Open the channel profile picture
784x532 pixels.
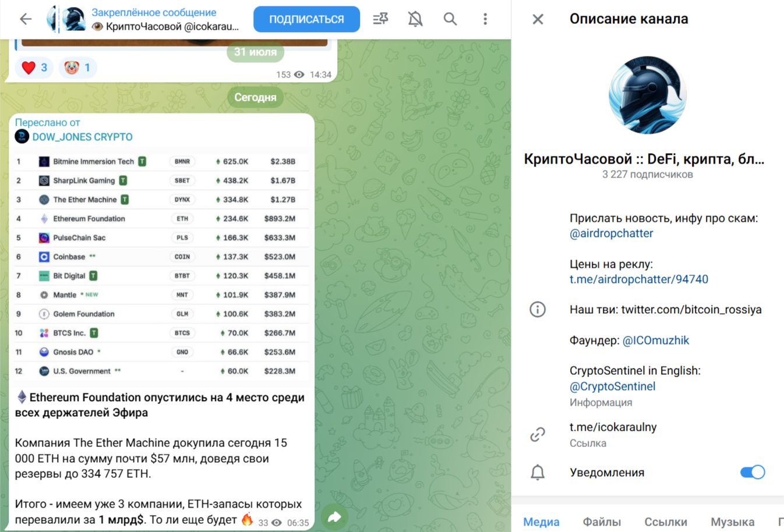click(x=648, y=95)
